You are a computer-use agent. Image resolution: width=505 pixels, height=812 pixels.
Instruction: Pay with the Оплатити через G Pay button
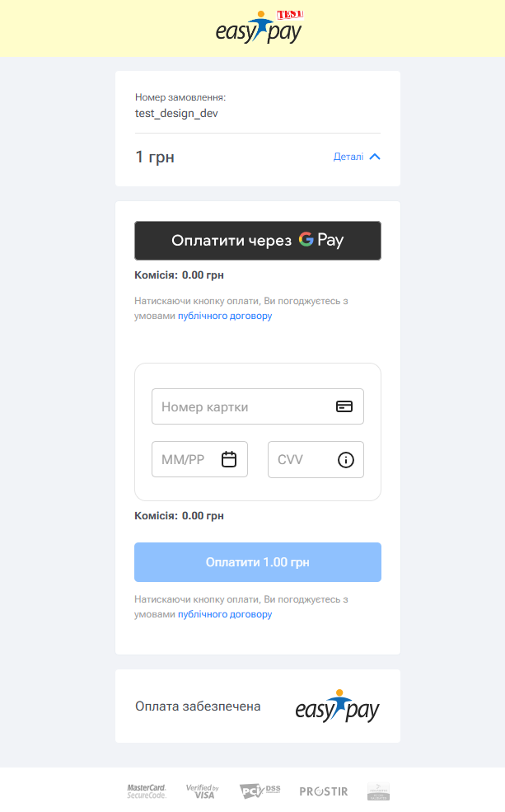coord(258,240)
